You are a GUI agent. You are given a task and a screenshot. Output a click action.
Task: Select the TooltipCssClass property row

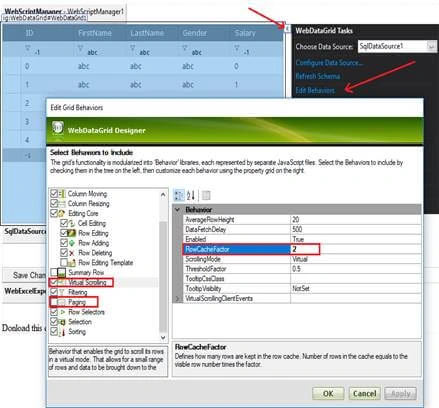coord(302,279)
